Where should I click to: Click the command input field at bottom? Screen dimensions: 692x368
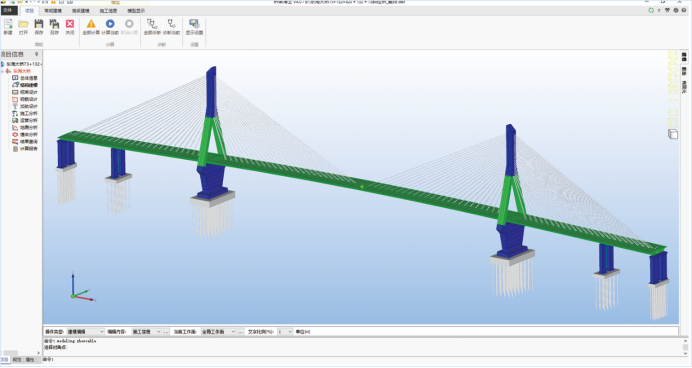point(362,360)
